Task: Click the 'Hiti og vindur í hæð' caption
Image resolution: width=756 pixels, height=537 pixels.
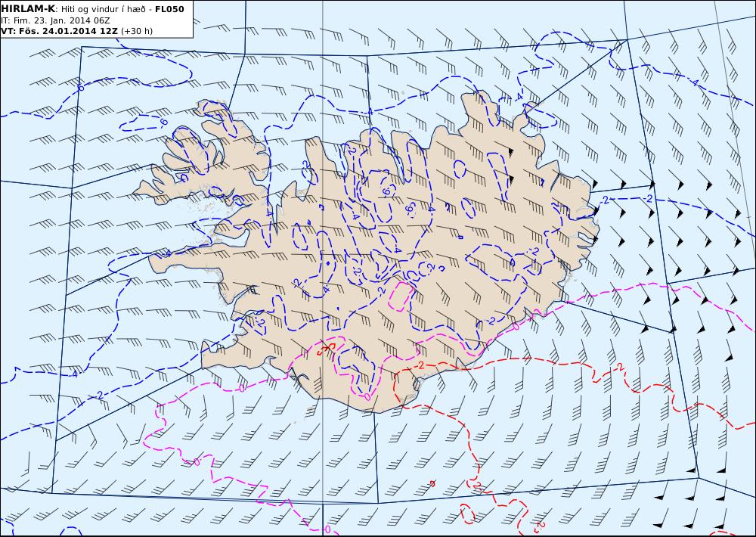Action: (103, 10)
